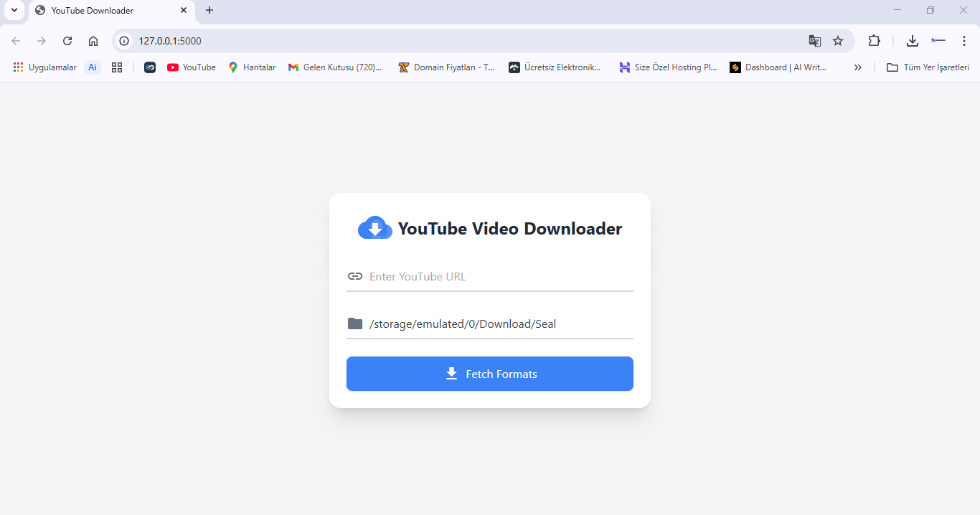Go forward with the browser forward arrow
980x515 pixels.
(42, 41)
